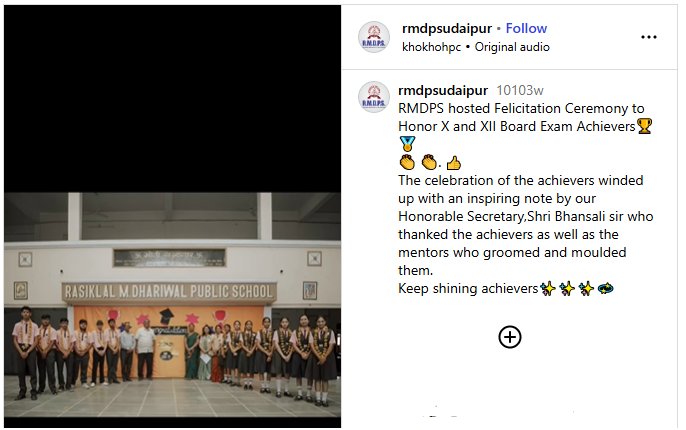Play the reel showing the student group
The image size is (686, 430).
coord(172,217)
